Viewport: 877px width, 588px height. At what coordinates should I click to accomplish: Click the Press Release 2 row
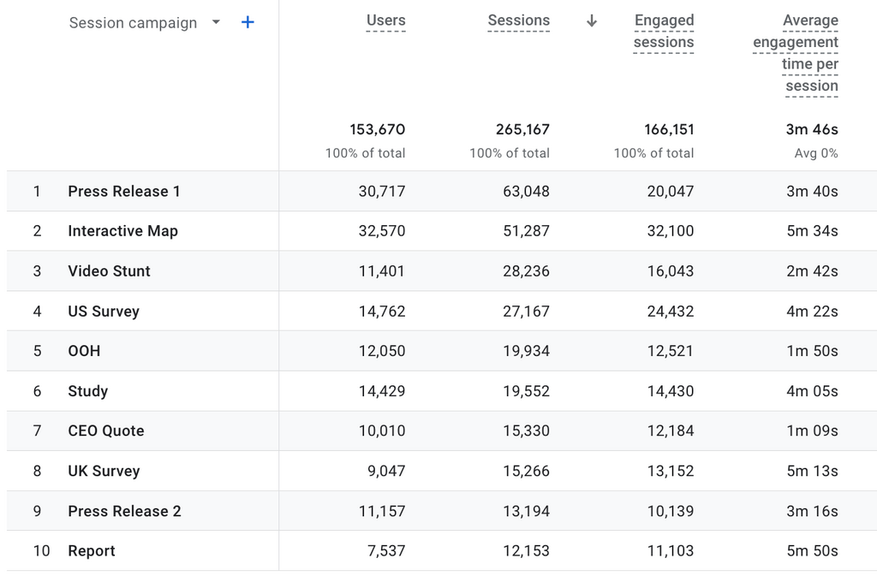coord(124,511)
